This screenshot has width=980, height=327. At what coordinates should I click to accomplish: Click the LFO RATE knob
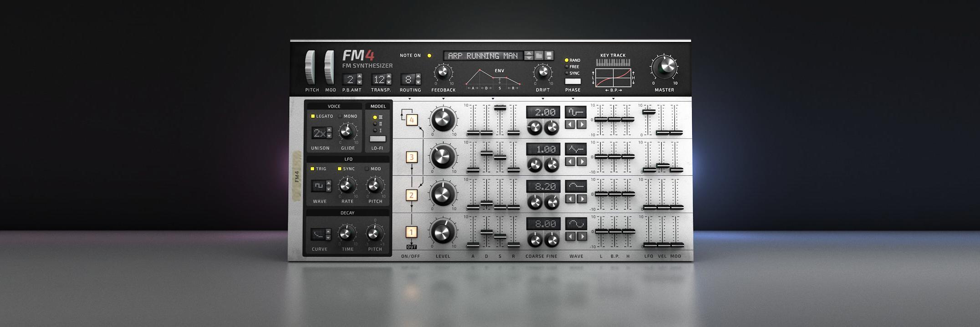347,185
